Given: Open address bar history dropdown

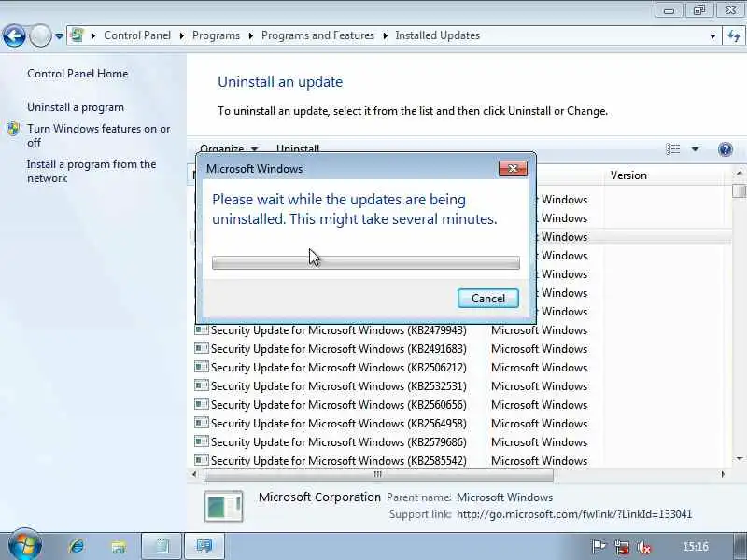Looking at the screenshot, I should click(712, 36).
